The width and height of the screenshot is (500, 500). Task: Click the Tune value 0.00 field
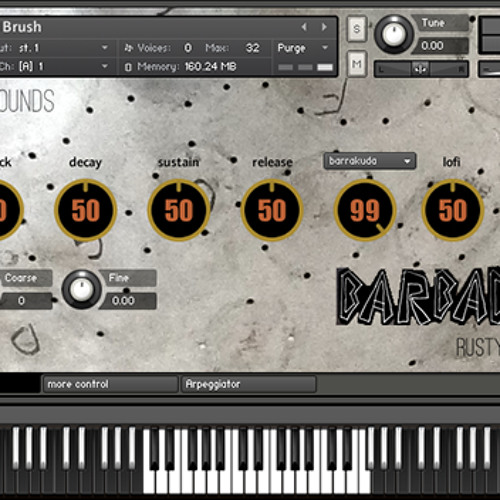pos(439,46)
